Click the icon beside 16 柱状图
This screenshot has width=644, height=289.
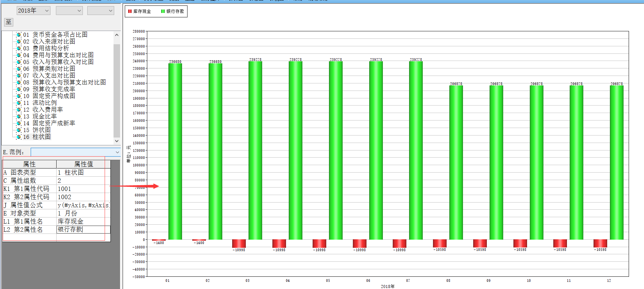point(19,137)
